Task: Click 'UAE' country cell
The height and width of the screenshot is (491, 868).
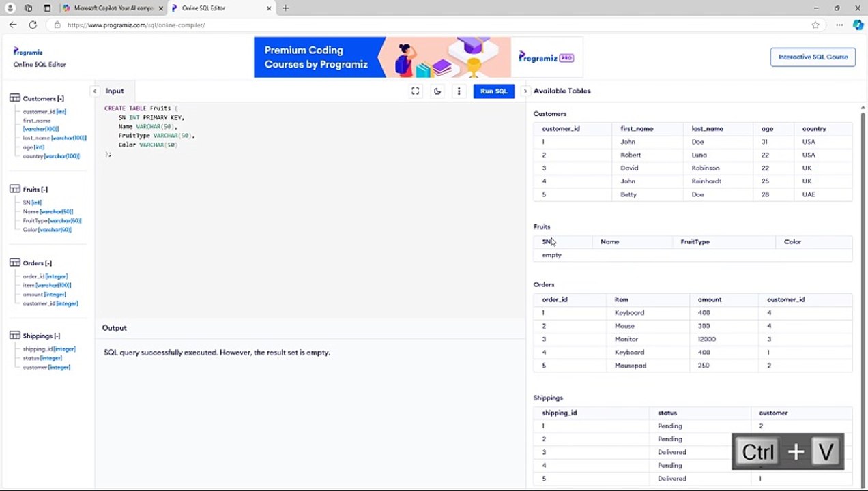Action: click(809, 194)
